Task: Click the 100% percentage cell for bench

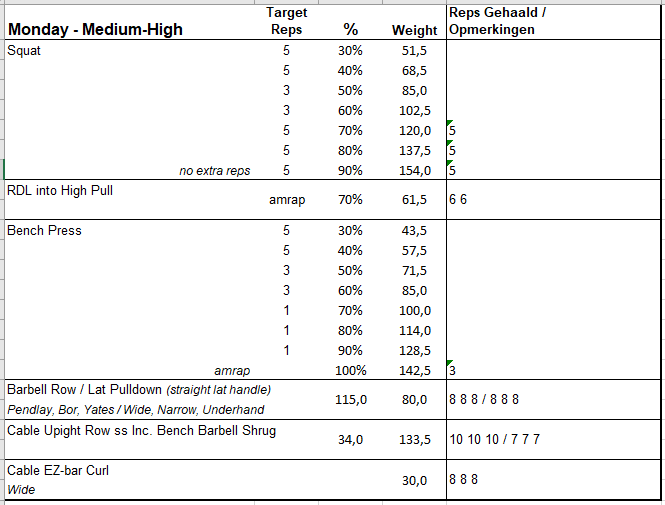Action: 351,370
